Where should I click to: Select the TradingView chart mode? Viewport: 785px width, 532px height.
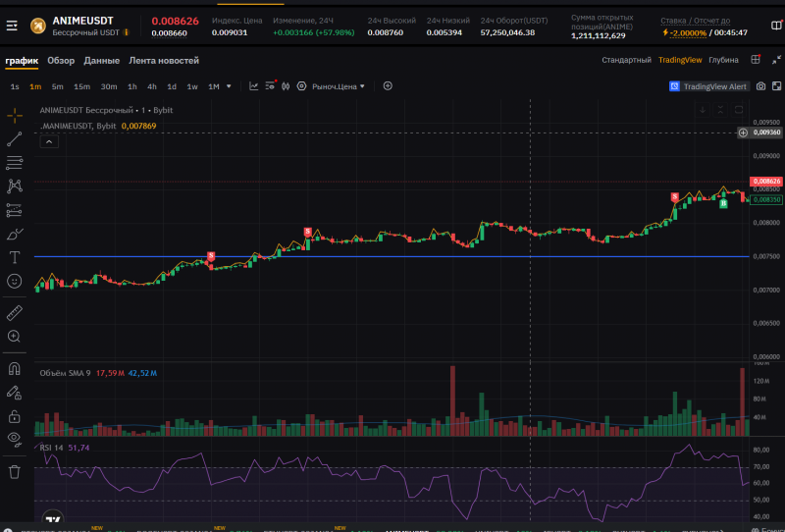click(x=680, y=60)
